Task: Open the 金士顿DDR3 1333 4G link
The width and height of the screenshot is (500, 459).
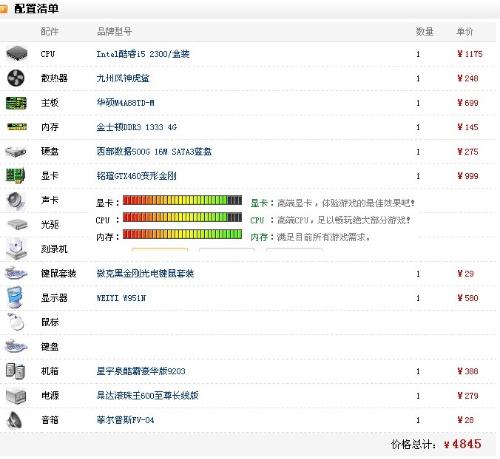Action: (137, 127)
